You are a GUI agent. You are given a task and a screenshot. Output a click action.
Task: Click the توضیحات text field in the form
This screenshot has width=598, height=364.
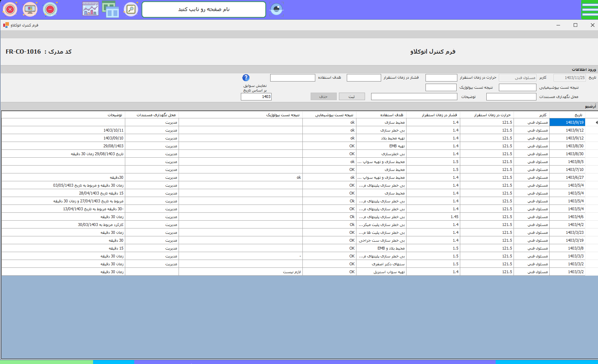pos(414,97)
